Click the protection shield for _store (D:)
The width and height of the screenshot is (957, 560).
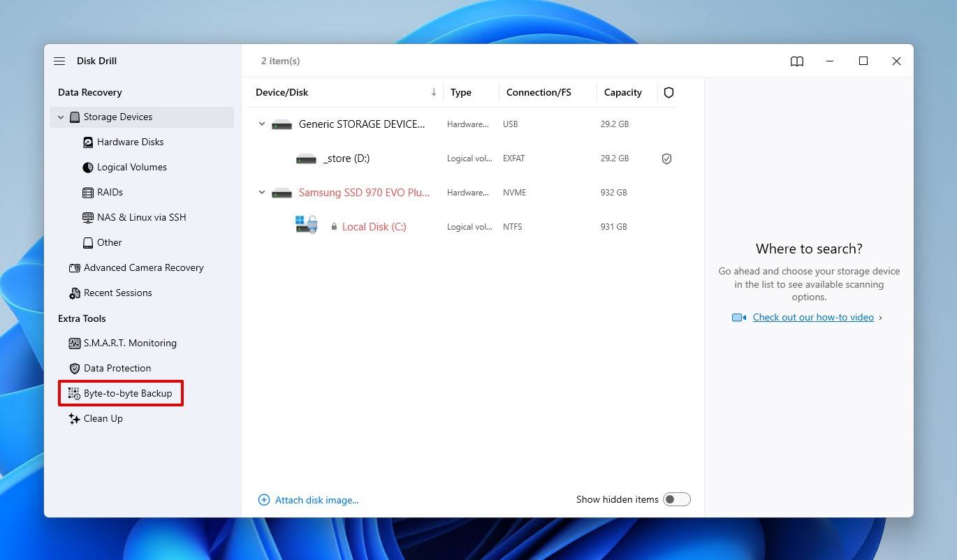tap(667, 159)
